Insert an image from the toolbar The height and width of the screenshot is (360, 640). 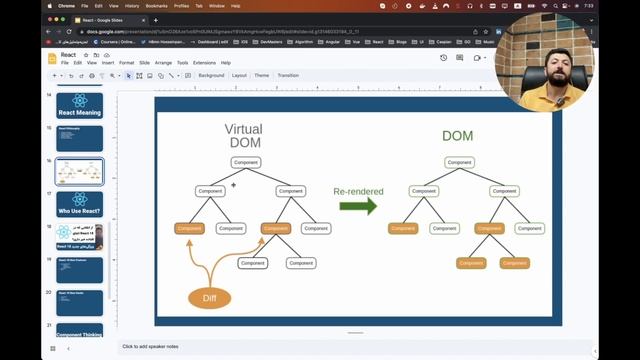click(150, 76)
